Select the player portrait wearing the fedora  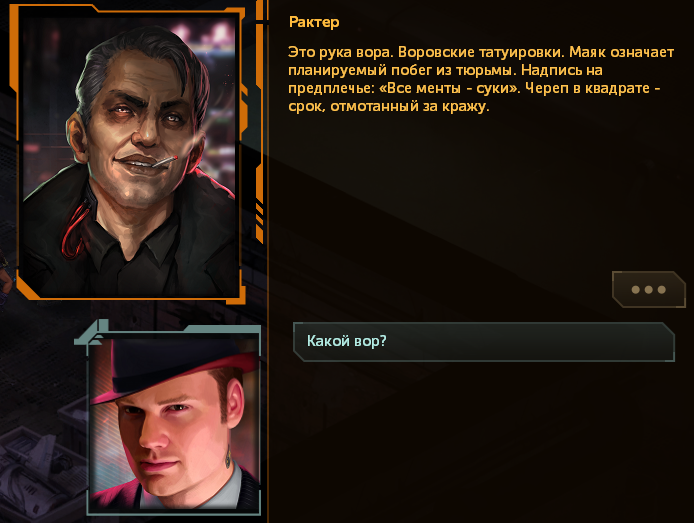[x=173, y=423]
